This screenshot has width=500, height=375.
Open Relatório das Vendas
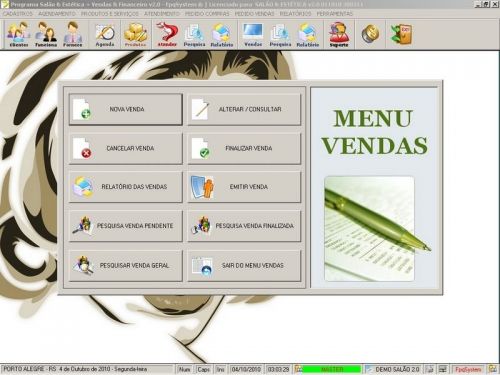click(126, 187)
